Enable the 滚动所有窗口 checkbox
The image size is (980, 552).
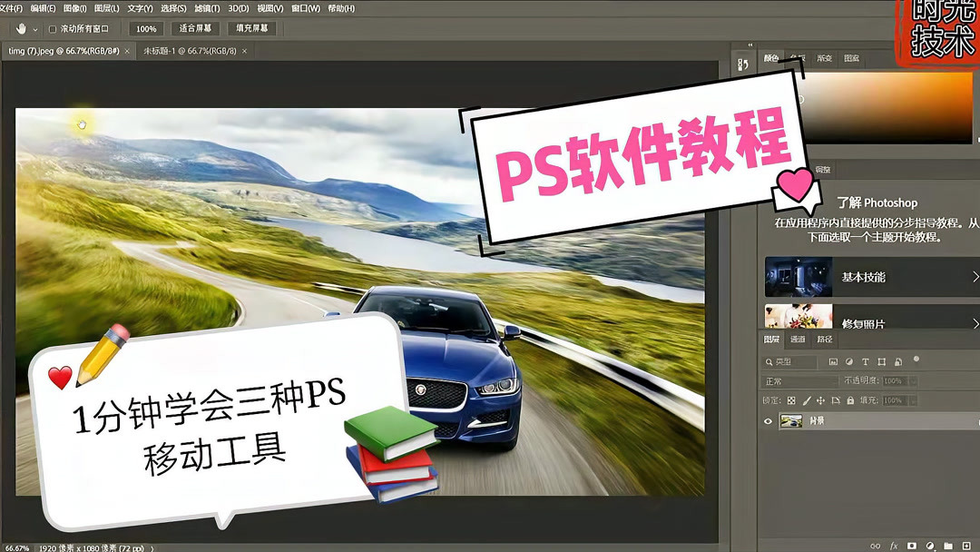[54, 28]
